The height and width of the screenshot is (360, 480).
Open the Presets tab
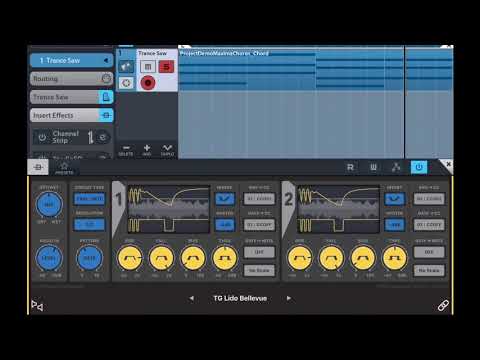pos(64,168)
